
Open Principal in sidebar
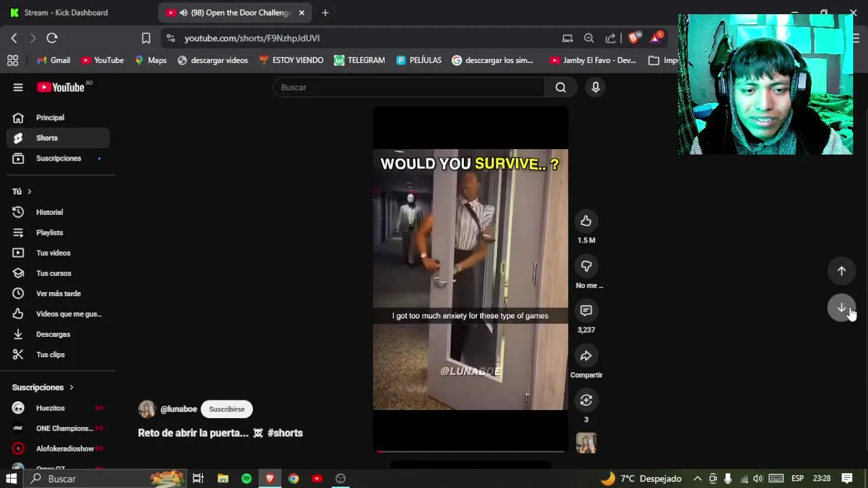tap(58, 117)
